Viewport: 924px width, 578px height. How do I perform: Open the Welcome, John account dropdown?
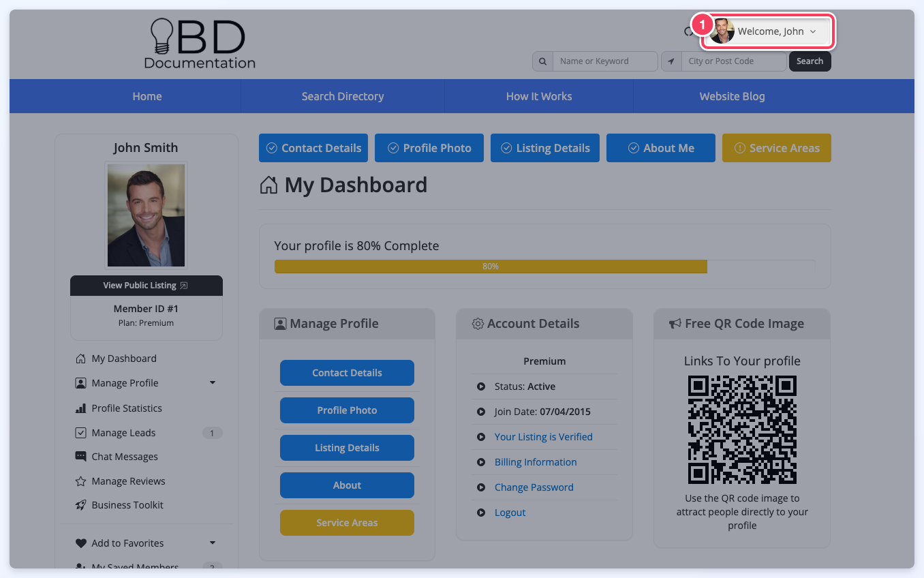(x=769, y=31)
